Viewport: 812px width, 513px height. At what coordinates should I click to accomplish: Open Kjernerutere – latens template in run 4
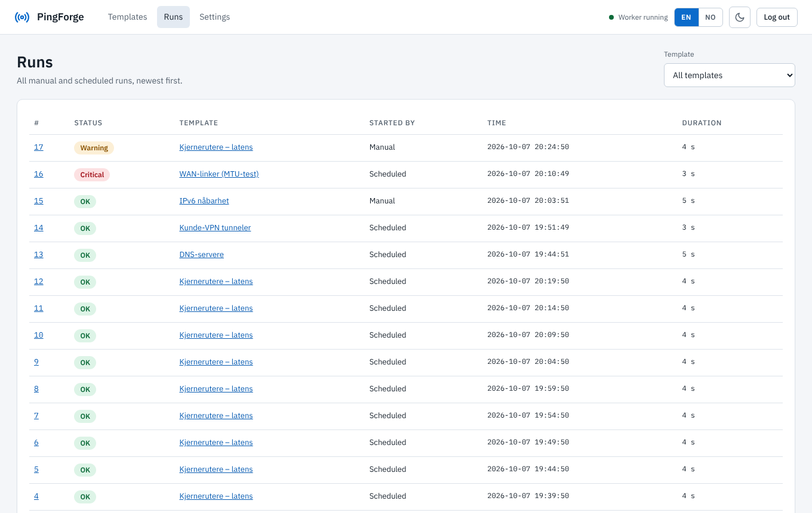point(216,496)
